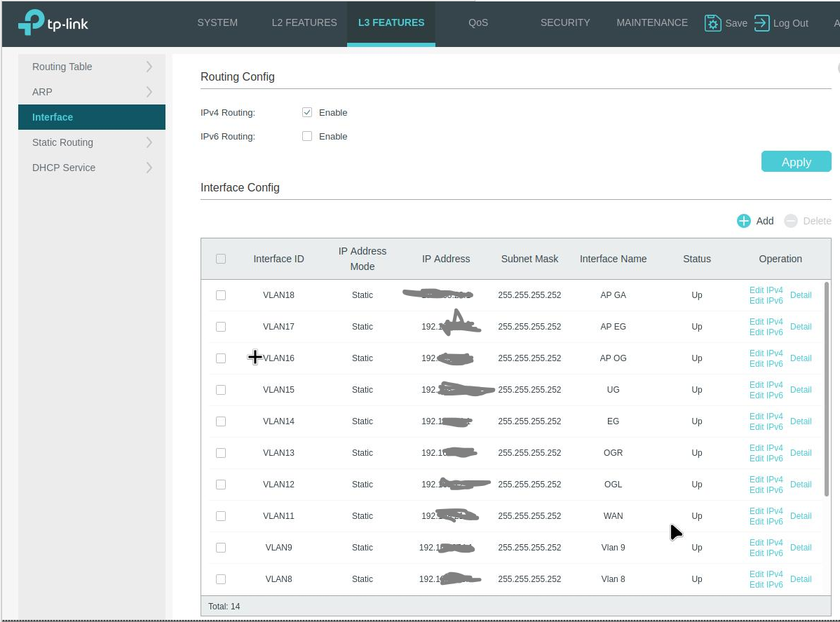Expand the Routing Table chevron

[x=149, y=67]
